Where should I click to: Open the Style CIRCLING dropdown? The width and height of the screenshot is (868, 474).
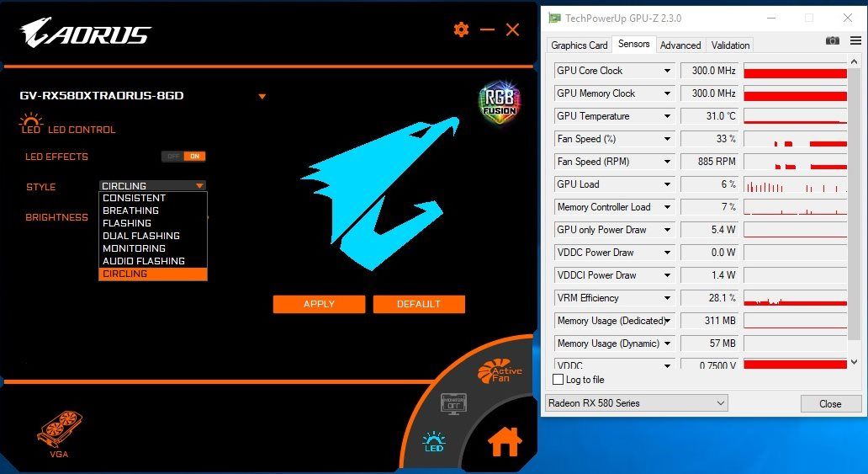[153, 186]
